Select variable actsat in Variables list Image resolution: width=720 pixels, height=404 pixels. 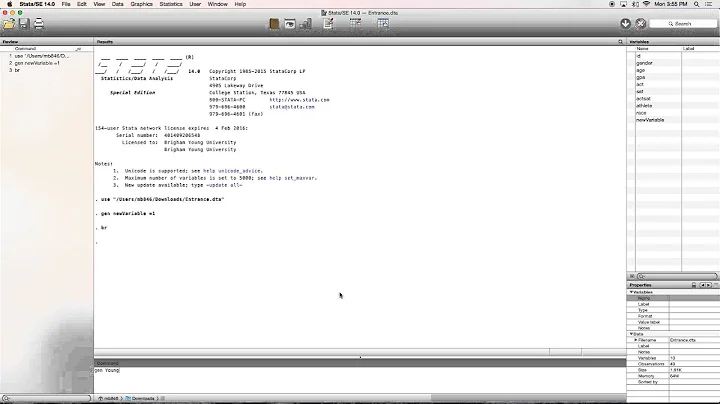(643, 99)
